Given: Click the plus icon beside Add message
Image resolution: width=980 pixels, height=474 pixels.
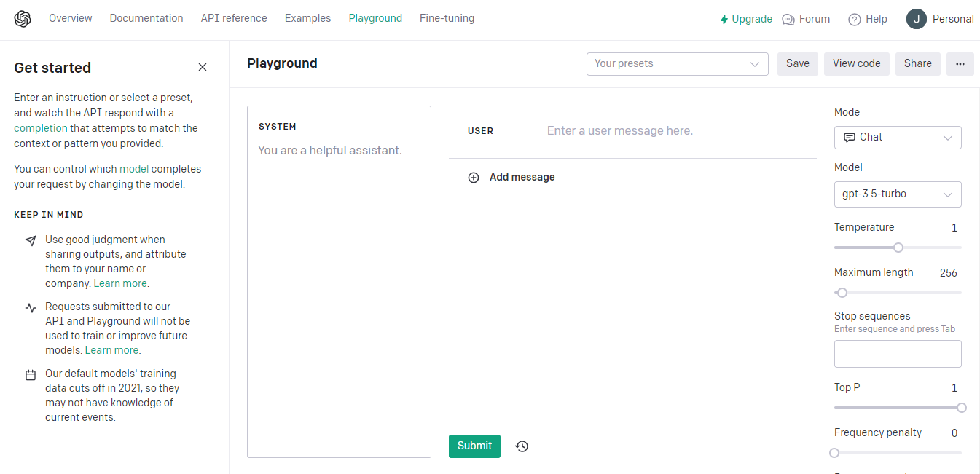Looking at the screenshot, I should pyautogui.click(x=474, y=178).
